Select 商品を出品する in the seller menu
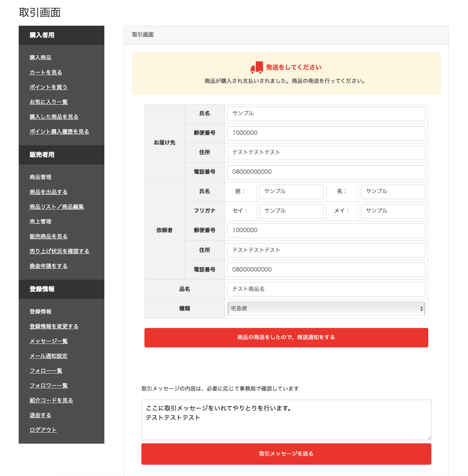 48,192
